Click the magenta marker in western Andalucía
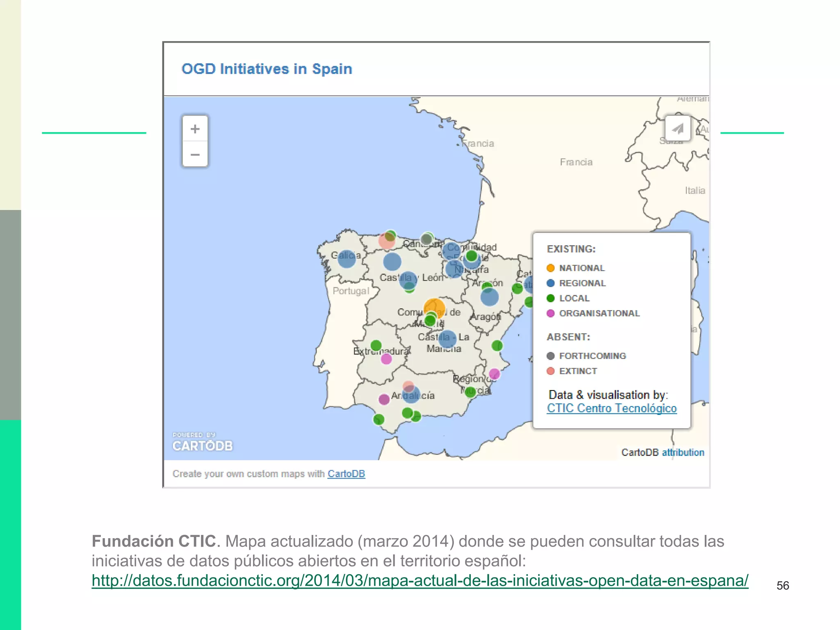Image resolution: width=840 pixels, height=630 pixels. [384, 399]
